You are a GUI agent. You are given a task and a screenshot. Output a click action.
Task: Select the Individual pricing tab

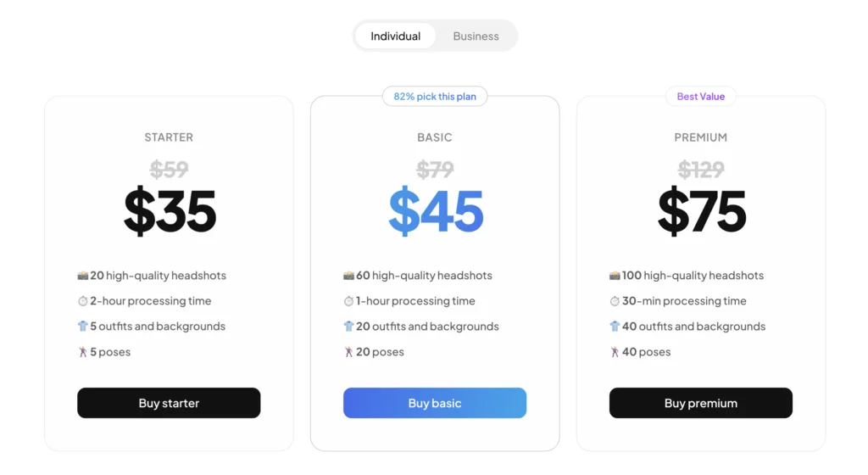(x=395, y=36)
